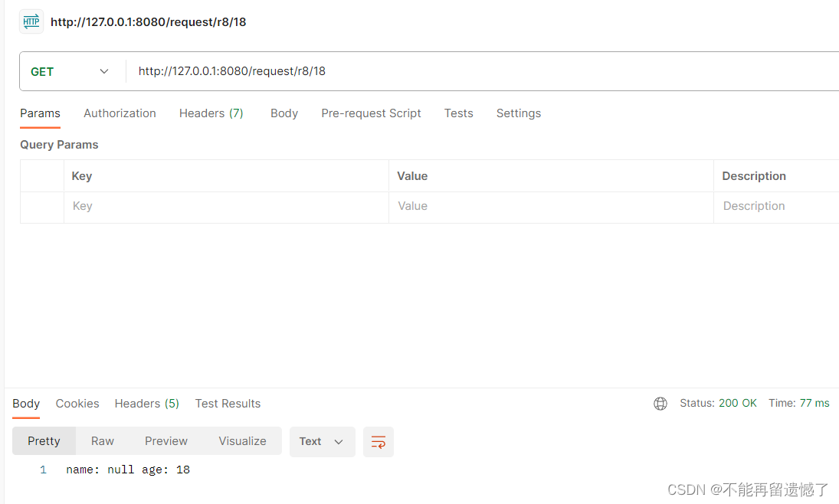Open the Test Results tab
The height and width of the screenshot is (504, 839).
pos(228,404)
